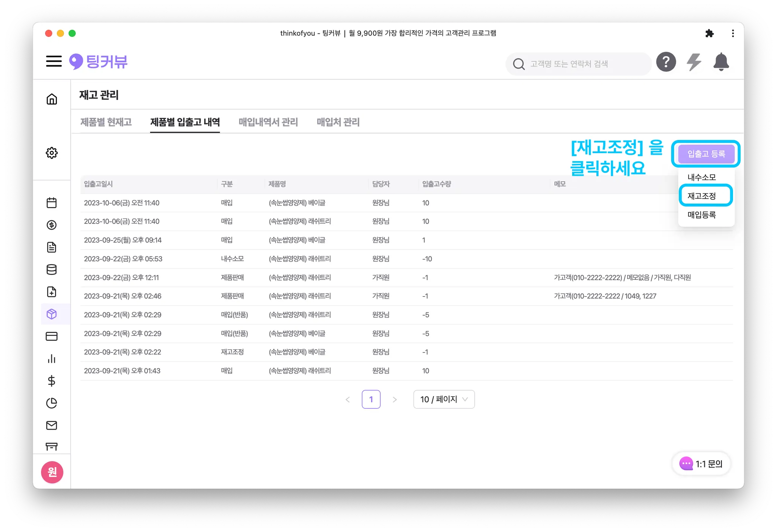The image size is (777, 532).
Task: Click the help question mark icon
Action: 666,62
